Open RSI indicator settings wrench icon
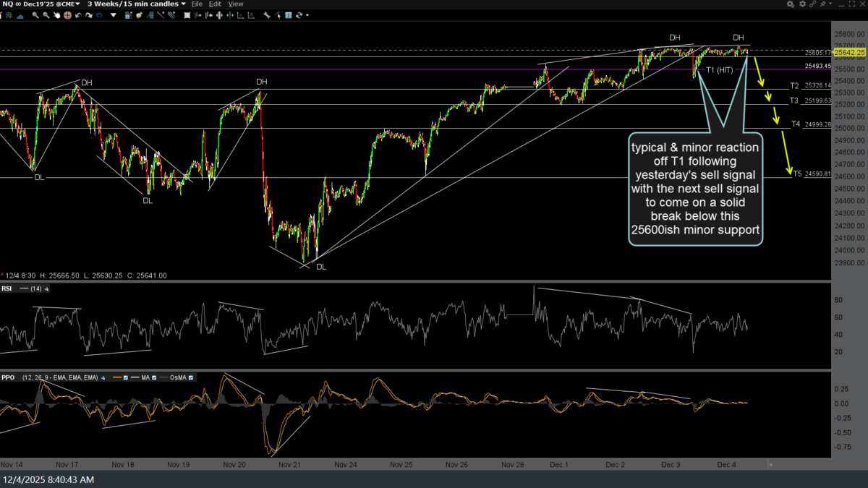The image size is (868, 488). [47, 289]
